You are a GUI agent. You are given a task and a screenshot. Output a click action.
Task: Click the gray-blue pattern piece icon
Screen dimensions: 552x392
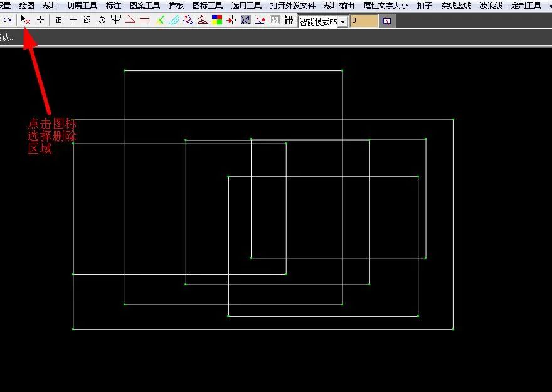coord(246,20)
